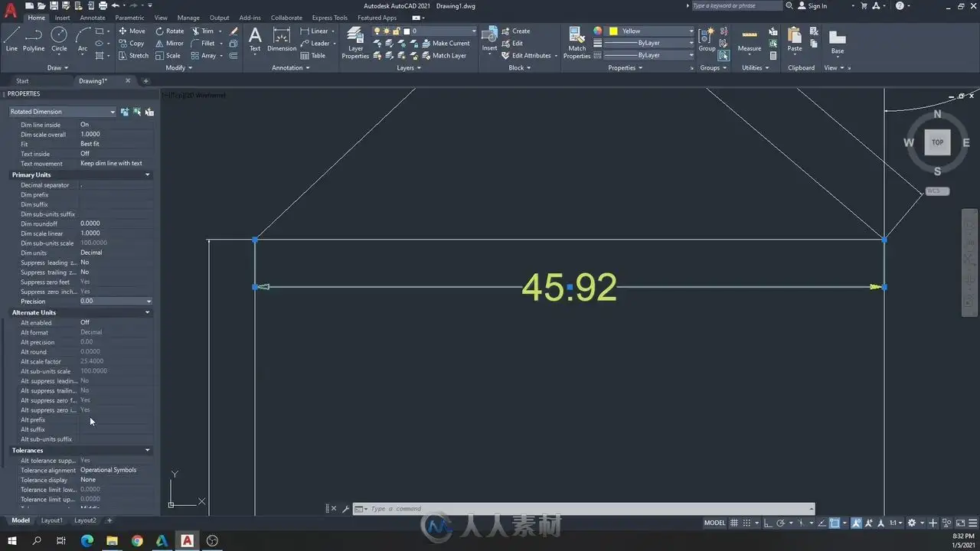The height and width of the screenshot is (551, 980).
Task: Open the Rotated Dimension object type dropdown
Action: click(x=62, y=112)
